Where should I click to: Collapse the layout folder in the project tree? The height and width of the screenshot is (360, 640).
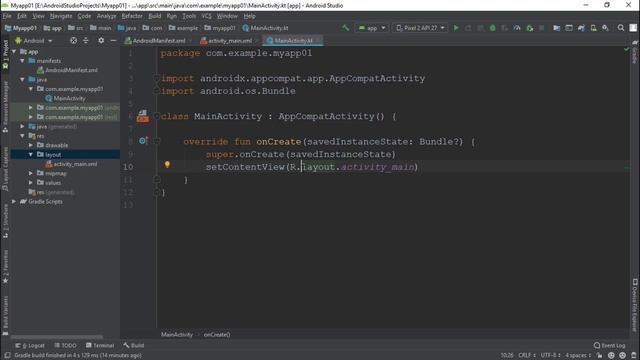(31, 155)
